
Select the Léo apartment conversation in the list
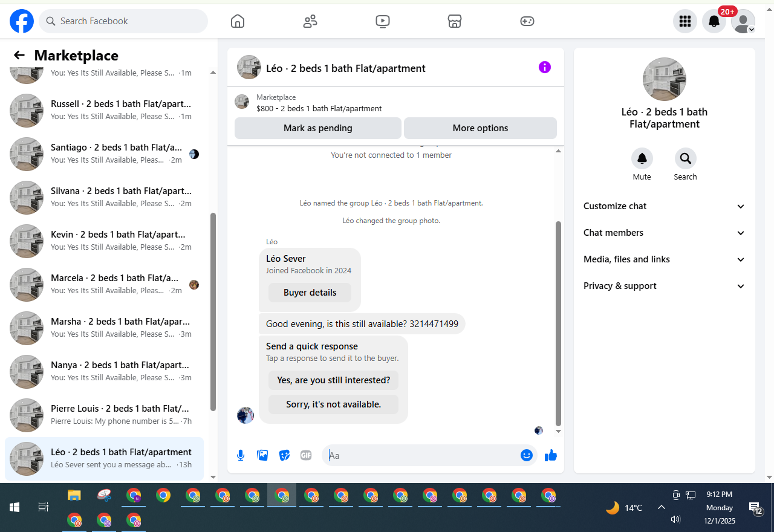pyautogui.click(x=104, y=459)
